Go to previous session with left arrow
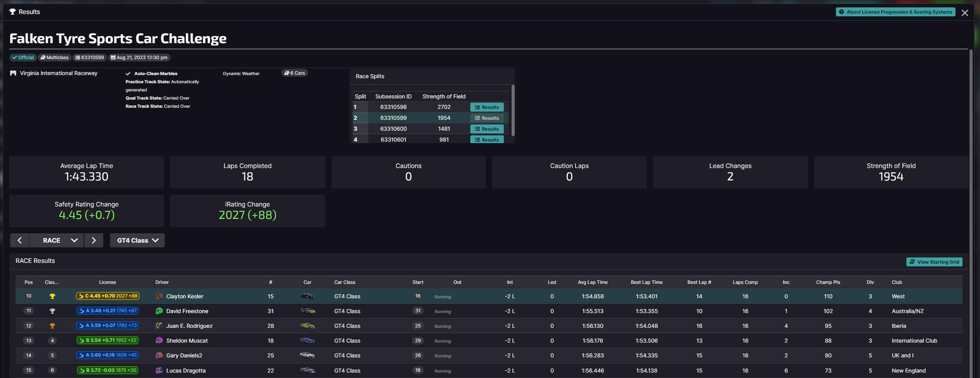 point(19,240)
